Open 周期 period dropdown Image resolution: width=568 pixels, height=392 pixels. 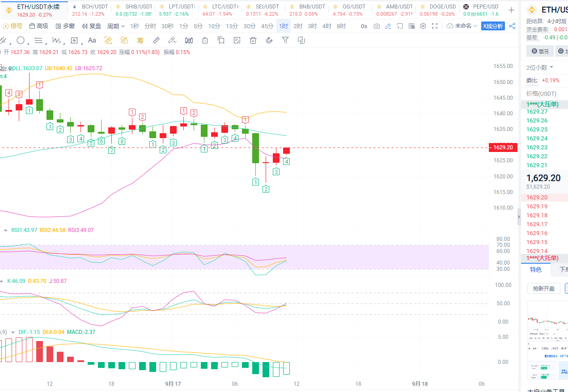point(116,26)
